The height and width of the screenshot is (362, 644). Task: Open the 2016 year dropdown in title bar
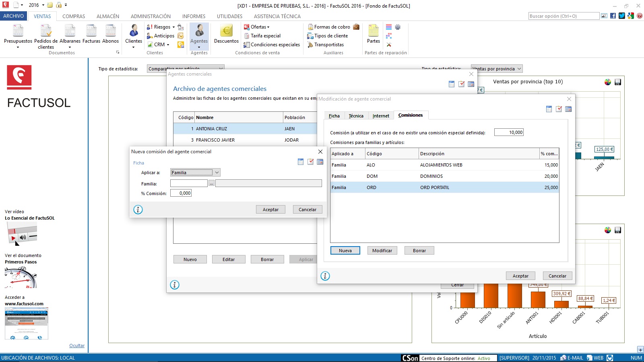(43, 5)
